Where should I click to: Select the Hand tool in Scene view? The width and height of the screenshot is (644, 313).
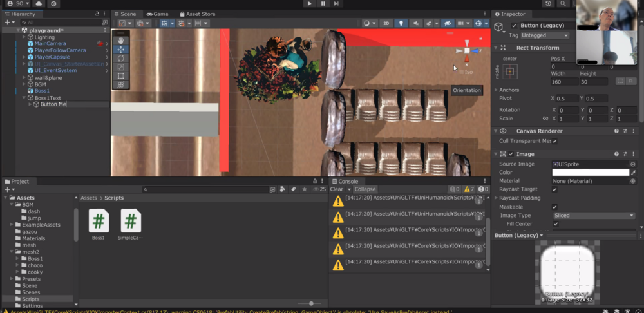[121, 41]
